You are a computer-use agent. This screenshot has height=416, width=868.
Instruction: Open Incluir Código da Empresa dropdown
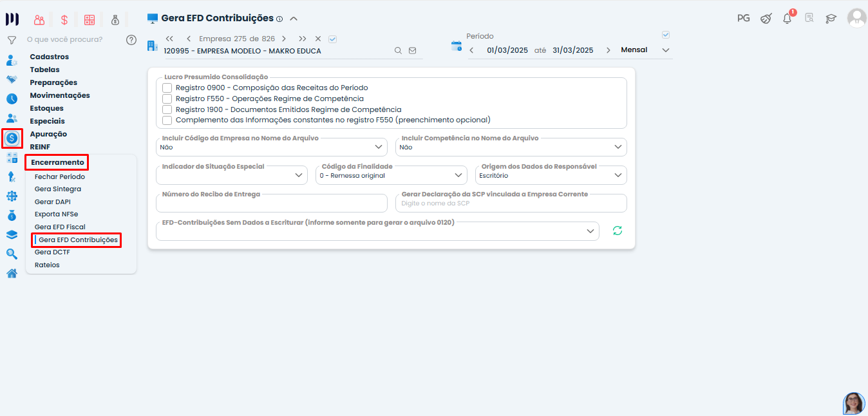coord(272,147)
